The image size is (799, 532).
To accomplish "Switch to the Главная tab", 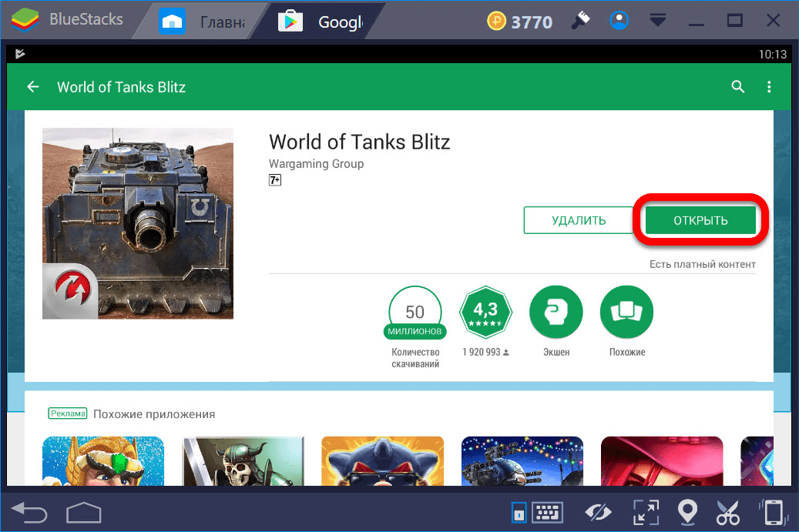I will [203, 22].
